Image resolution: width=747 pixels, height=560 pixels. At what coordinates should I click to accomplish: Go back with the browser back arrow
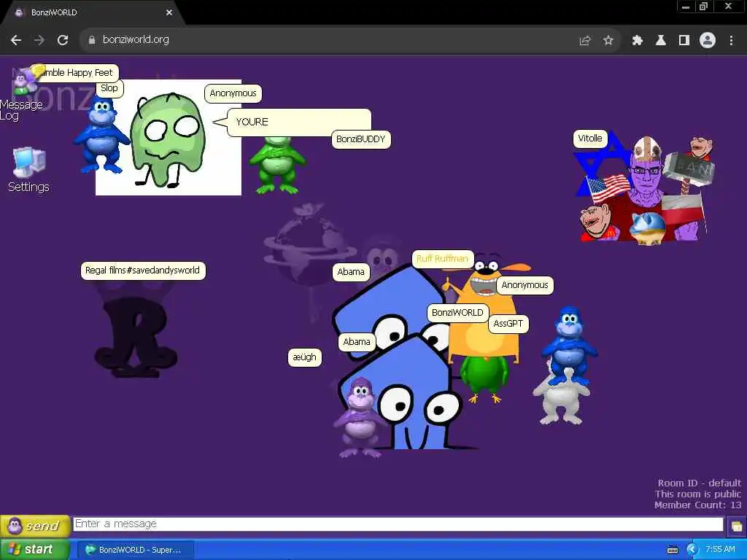[x=16, y=40]
